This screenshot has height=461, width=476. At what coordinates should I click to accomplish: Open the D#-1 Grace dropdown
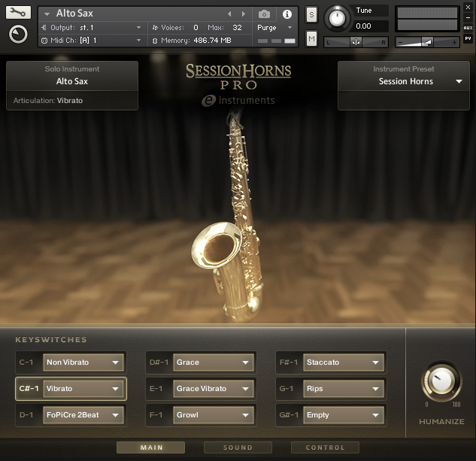tap(214, 362)
